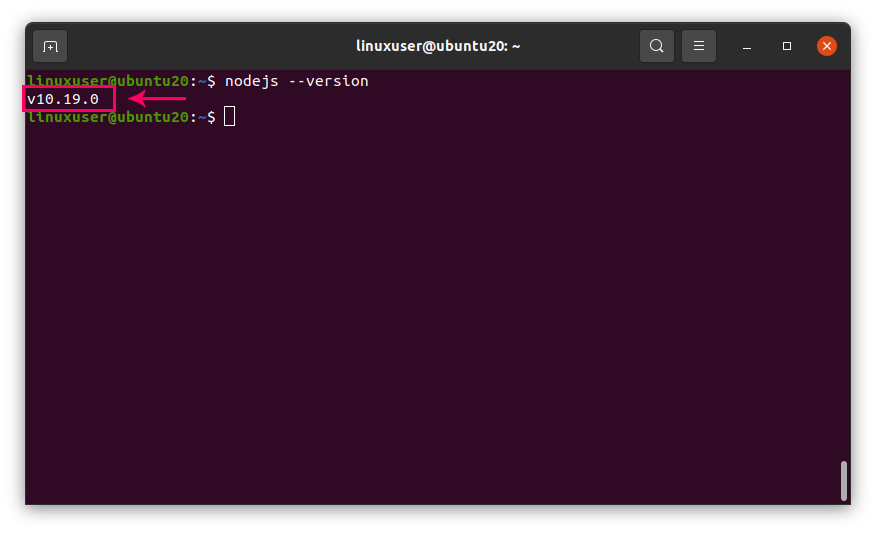
Task: Maximize the terminal window
Action: coord(787,46)
